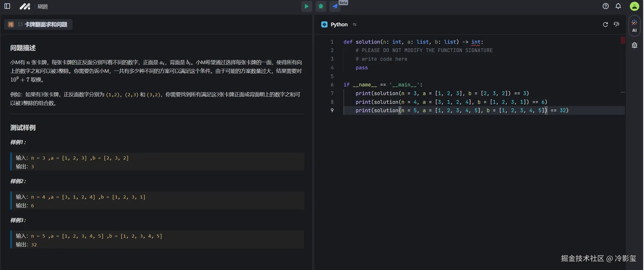Start debugging with the green bug icon
The image size is (644, 270).
(321, 6)
